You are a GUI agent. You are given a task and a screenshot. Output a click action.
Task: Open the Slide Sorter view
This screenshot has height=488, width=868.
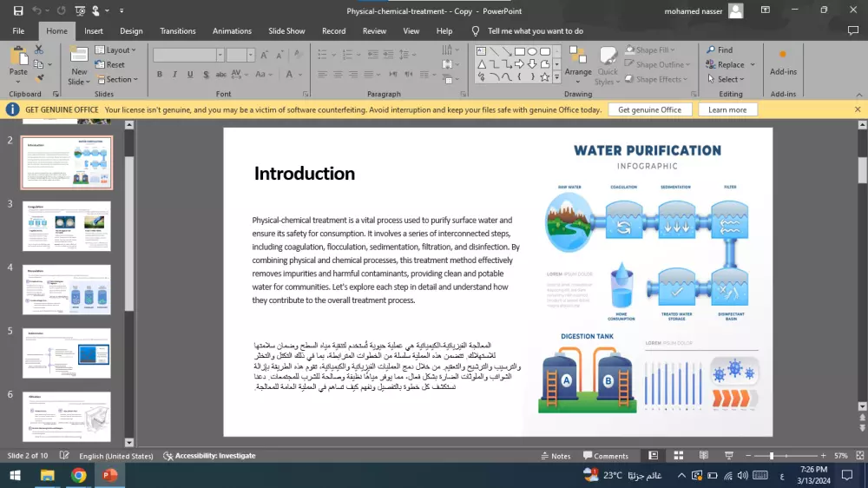tap(679, 456)
